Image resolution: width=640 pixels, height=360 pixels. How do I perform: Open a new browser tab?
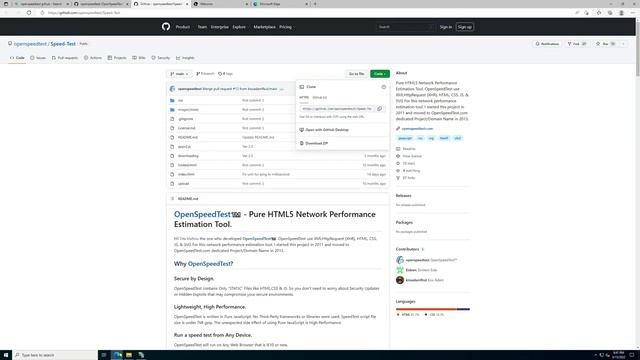tap(315, 4)
